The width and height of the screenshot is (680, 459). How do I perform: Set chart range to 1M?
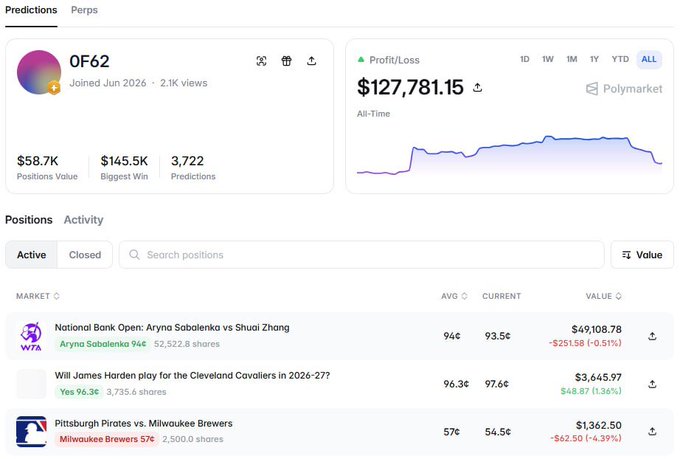click(572, 59)
